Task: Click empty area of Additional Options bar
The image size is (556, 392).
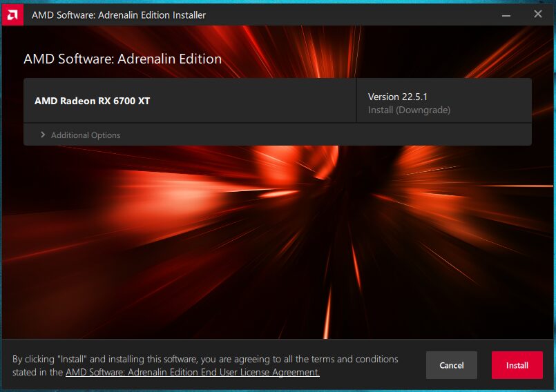Action: (x=319, y=135)
